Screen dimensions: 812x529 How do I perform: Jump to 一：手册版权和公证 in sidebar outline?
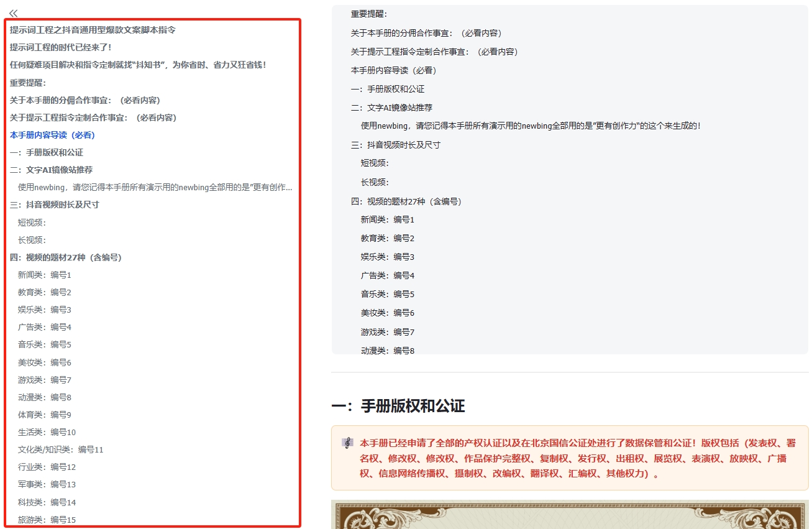pyautogui.click(x=47, y=152)
